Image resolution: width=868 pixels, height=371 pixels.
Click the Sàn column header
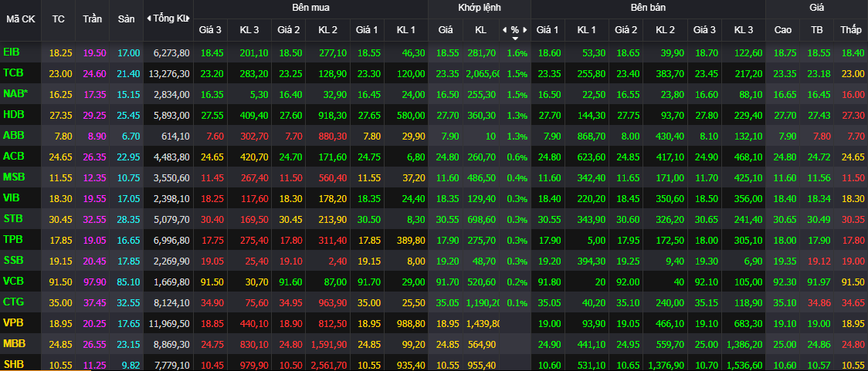(126, 19)
